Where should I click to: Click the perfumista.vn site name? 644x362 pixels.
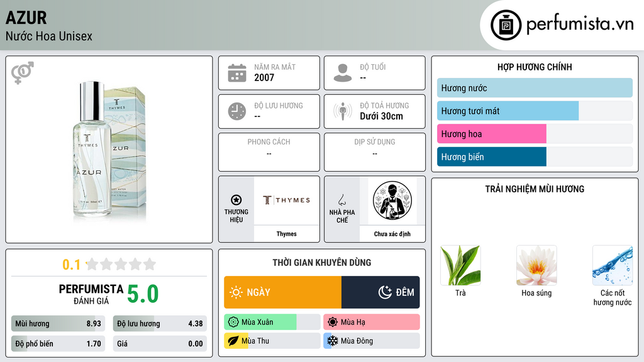click(580, 25)
